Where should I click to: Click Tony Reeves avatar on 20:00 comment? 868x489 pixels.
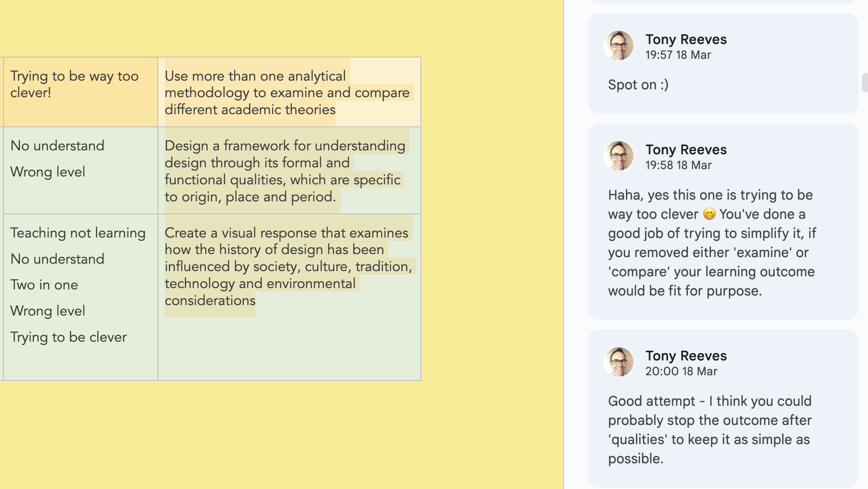pos(619,362)
